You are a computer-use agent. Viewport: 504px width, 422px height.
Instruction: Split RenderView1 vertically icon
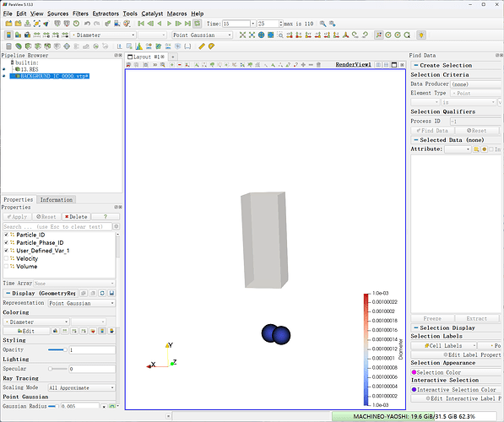[387, 65]
